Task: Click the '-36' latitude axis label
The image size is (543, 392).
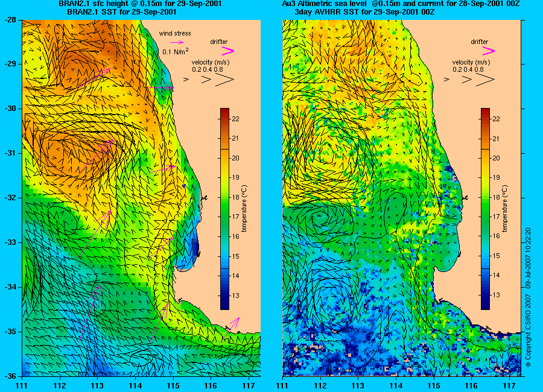Action: click(10, 376)
